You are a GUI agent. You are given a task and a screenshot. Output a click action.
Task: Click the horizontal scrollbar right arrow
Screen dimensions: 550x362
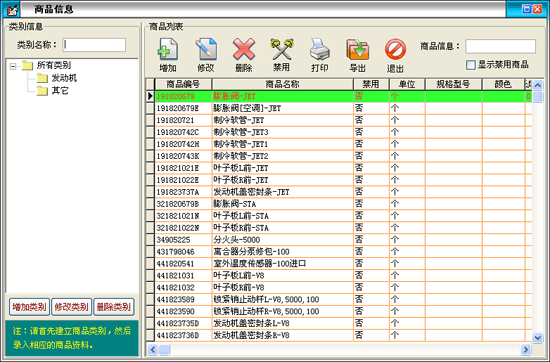click(x=525, y=349)
